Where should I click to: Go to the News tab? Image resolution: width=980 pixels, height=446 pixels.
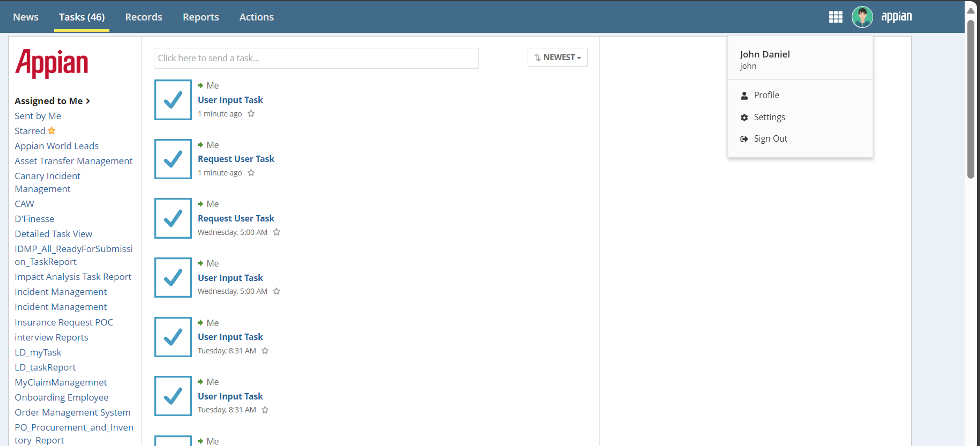click(x=26, y=17)
